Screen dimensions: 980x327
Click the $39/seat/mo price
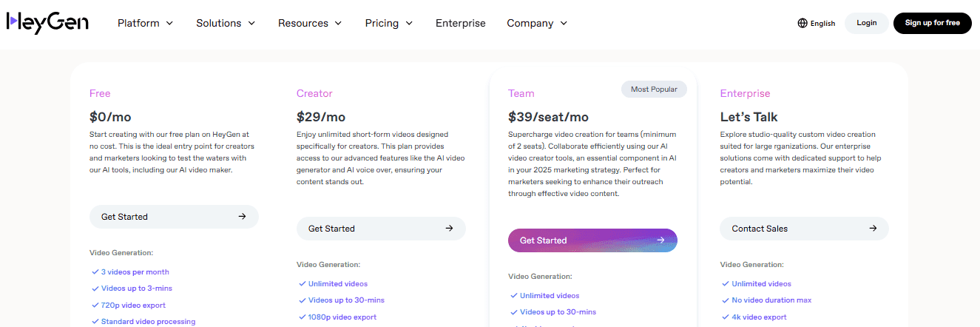click(x=548, y=117)
